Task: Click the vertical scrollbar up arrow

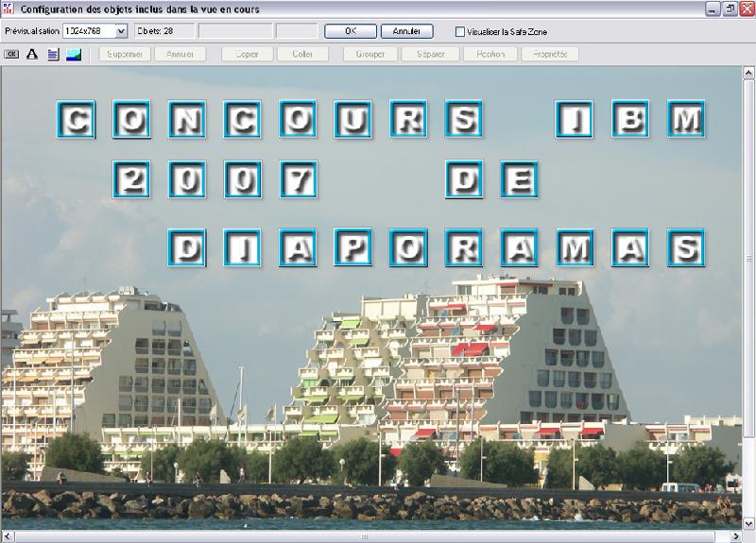Action: tap(748, 74)
